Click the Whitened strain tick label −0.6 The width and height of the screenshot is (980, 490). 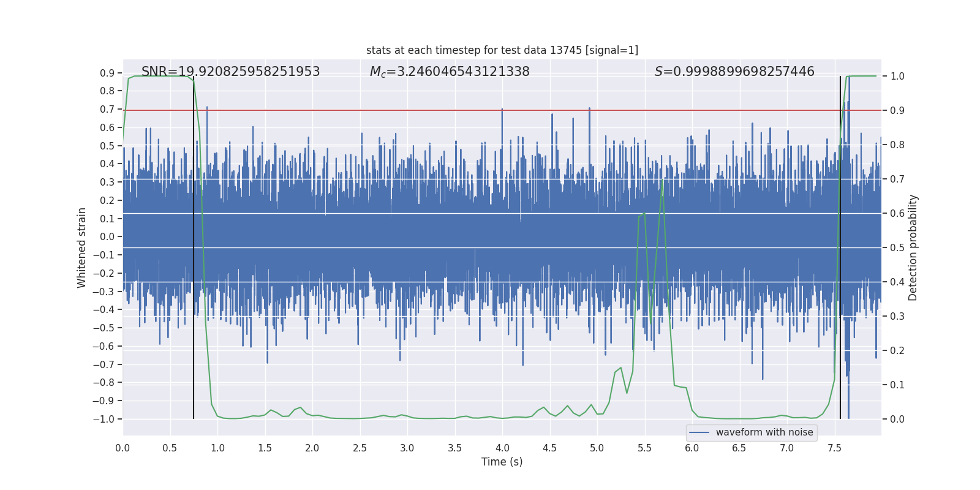(104, 346)
